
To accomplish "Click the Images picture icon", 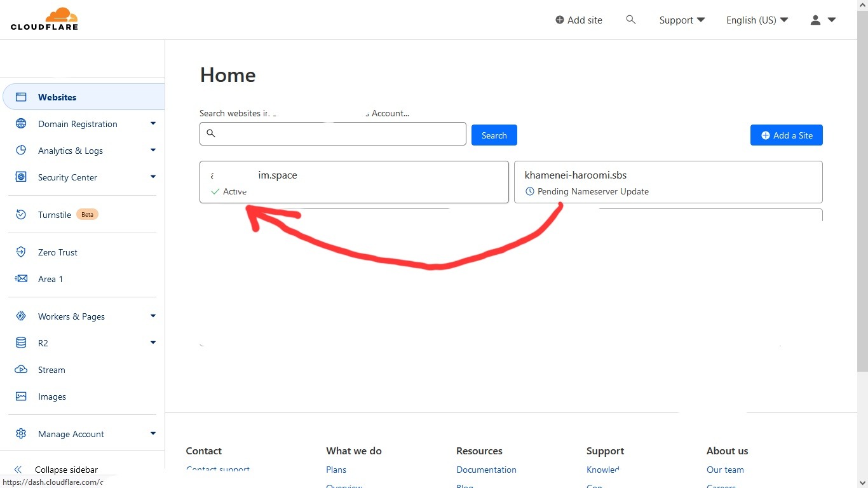I will click(x=21, y=396).
